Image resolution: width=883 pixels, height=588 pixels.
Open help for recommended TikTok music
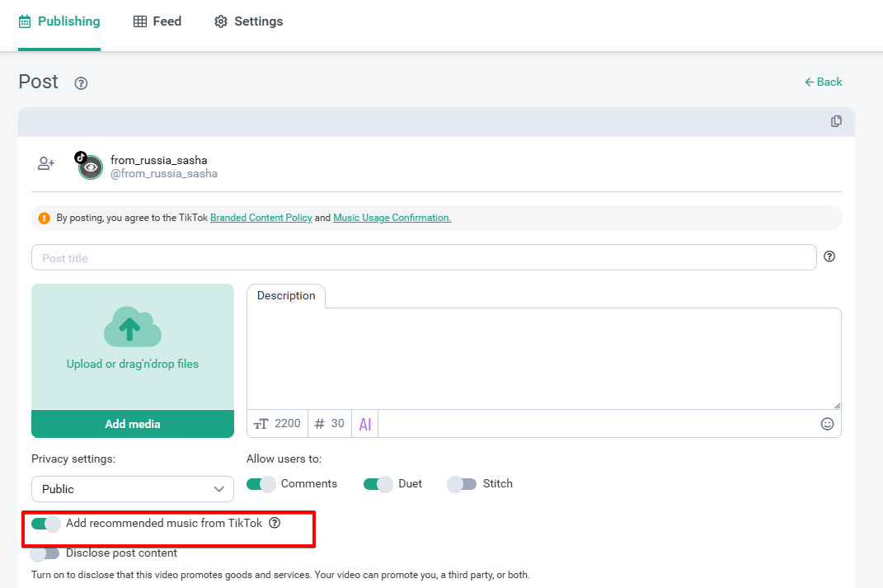pyautogui.click(x=275, y=523)
